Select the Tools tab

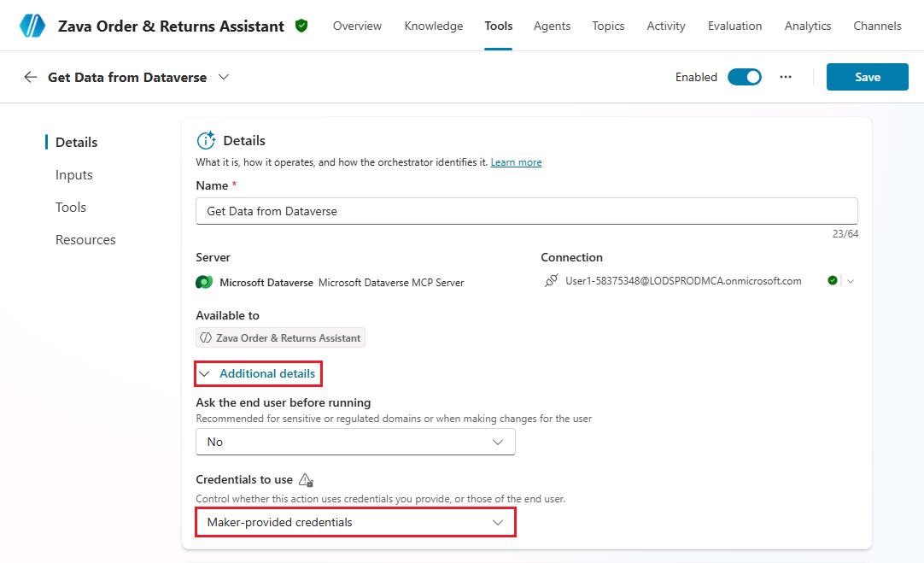pyautogui.click(x=499, y=26)
